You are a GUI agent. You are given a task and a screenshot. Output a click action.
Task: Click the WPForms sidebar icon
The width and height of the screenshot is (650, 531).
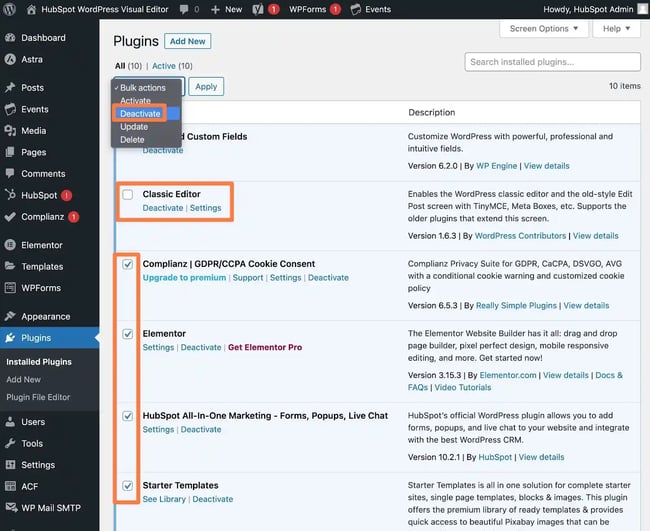click(x=10, y=288)
